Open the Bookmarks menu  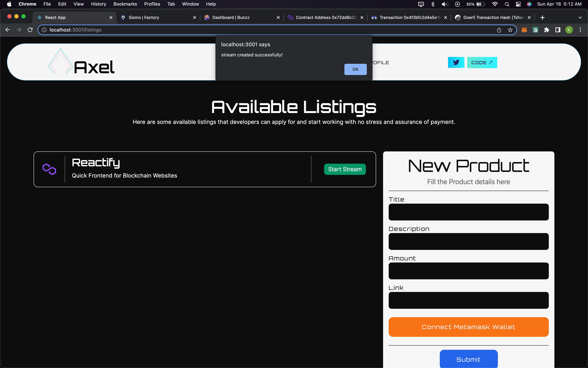pos(125,4)
